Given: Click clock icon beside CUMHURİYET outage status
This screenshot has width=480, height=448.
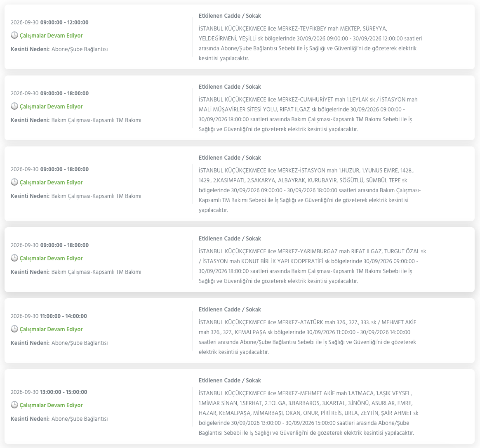Looking at the screenshot, I should click(x=14, y=106).
